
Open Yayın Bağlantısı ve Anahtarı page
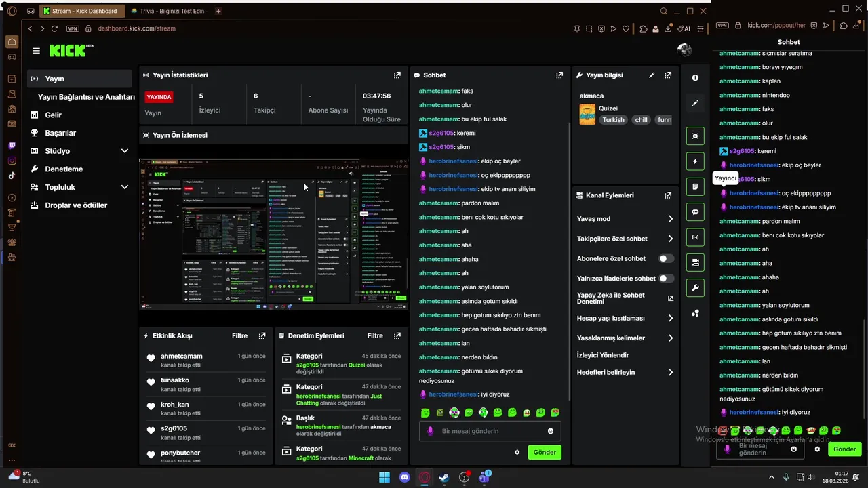(86, 97)
